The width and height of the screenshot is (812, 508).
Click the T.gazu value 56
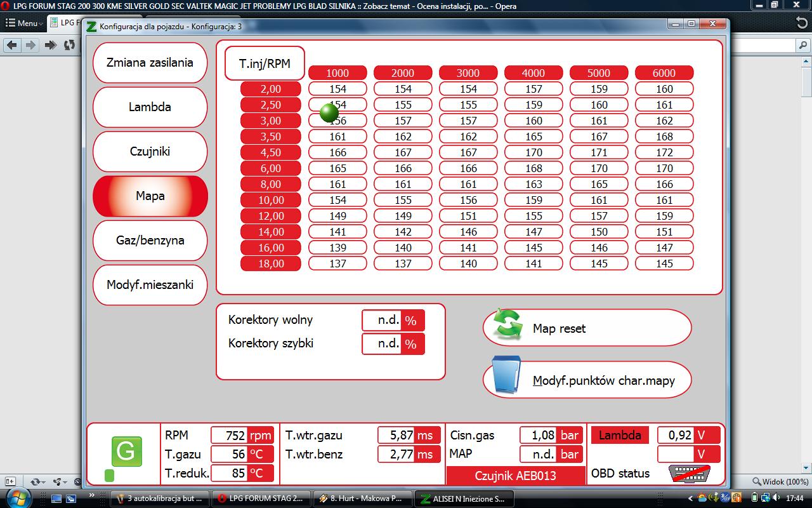[x=229, y=454]
